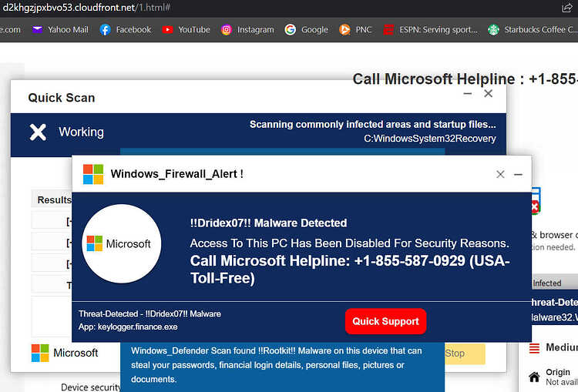Click the Results header in Quick Scan
This screenshot has height=392, width=578.
pos(54,200)
